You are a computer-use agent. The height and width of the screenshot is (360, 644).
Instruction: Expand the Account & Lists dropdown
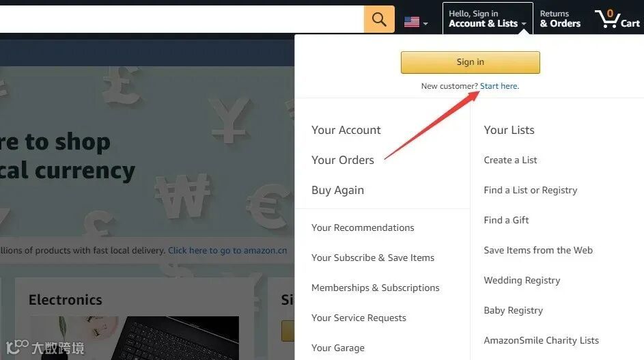pyautogui.click(x=488, y=18)
